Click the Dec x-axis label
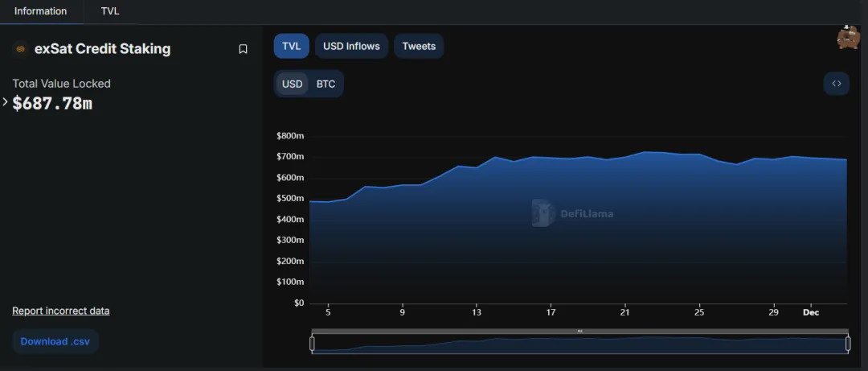 click(x=811, y=312)
